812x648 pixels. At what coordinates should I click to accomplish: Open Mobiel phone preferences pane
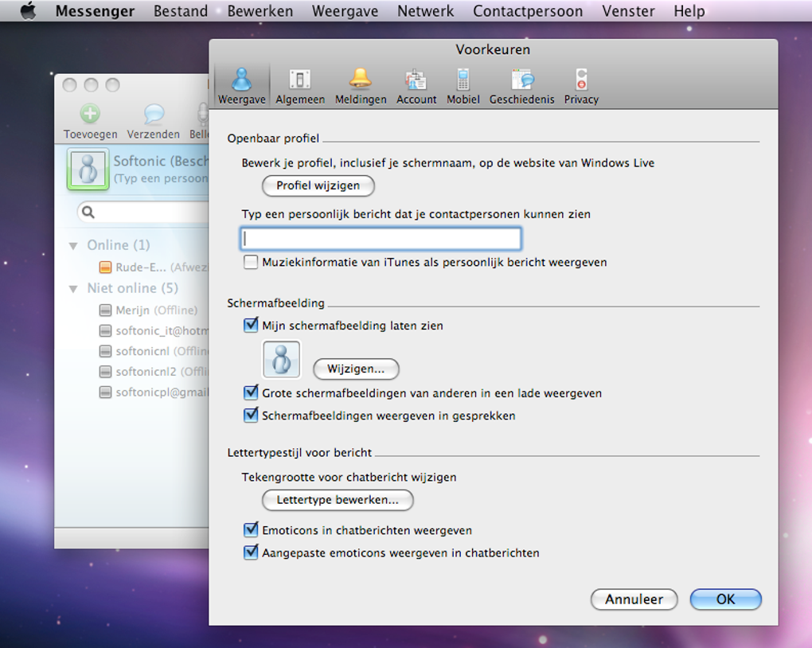click(x=463, y=86)
